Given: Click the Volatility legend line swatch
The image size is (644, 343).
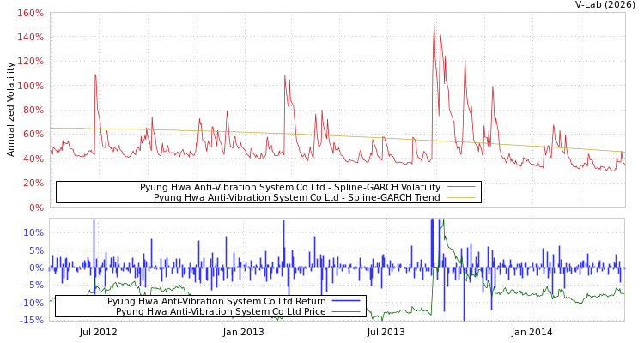Looking at the screenshot, I should pyautogui.click(x=461, y=187).
